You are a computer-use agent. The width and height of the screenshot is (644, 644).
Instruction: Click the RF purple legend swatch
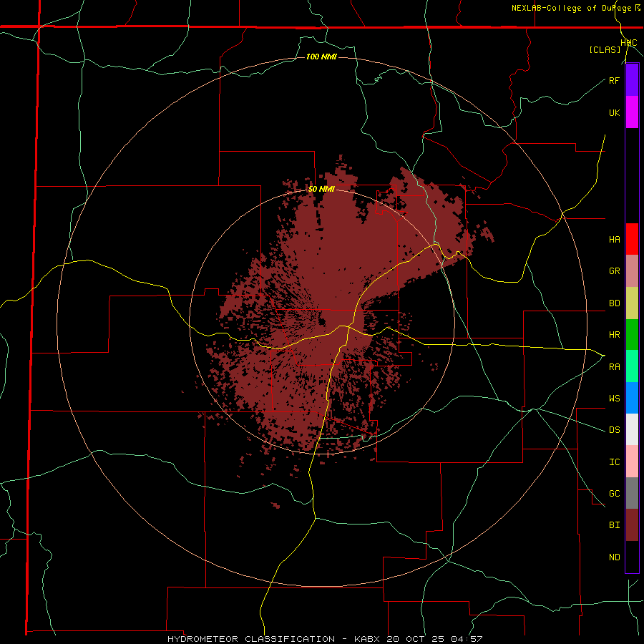(632, 80)
